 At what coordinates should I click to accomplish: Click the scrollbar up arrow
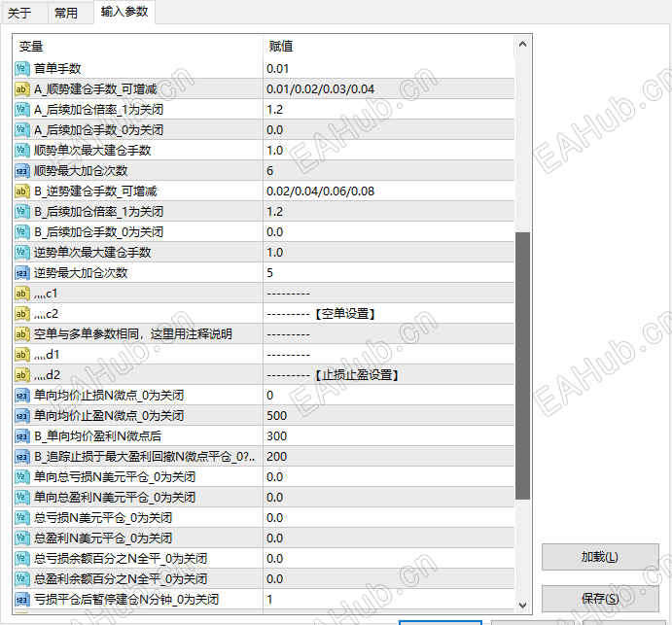tap(522, 44)
